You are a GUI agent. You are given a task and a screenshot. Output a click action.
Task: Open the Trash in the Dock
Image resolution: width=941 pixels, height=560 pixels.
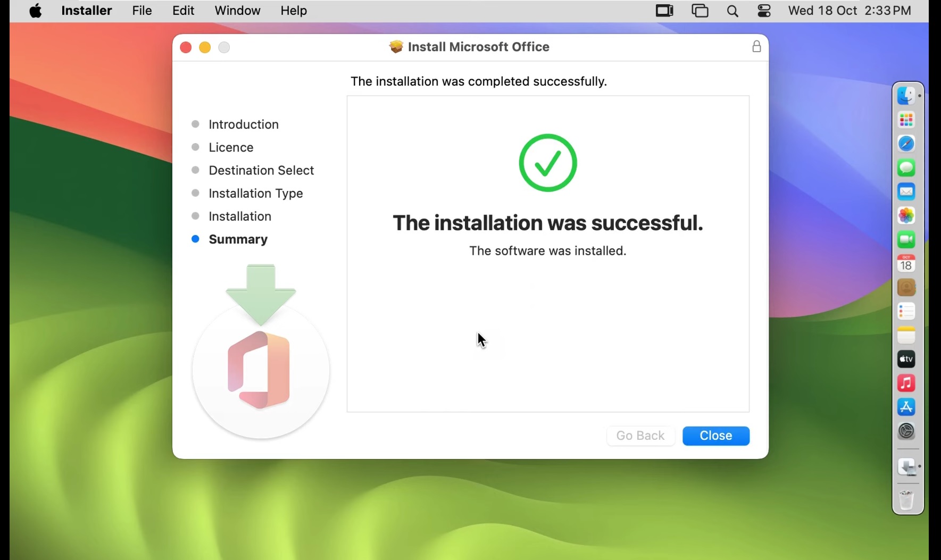[906, 500]
